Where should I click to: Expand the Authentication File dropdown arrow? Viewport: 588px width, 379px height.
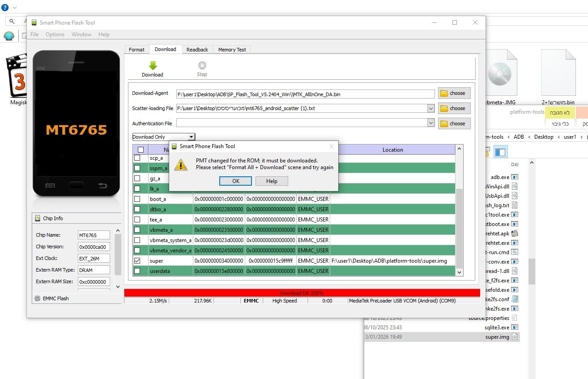[430, 123]
